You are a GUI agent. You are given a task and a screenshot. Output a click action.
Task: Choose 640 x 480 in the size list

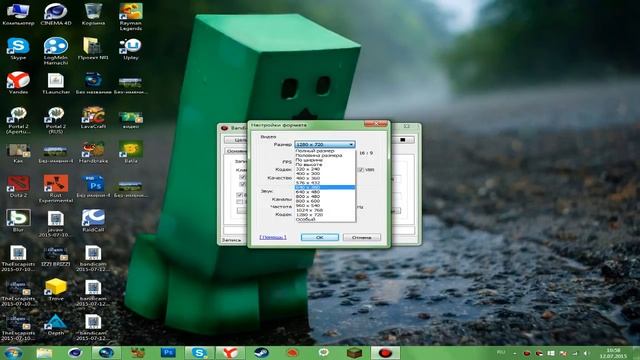click(325, 192)
